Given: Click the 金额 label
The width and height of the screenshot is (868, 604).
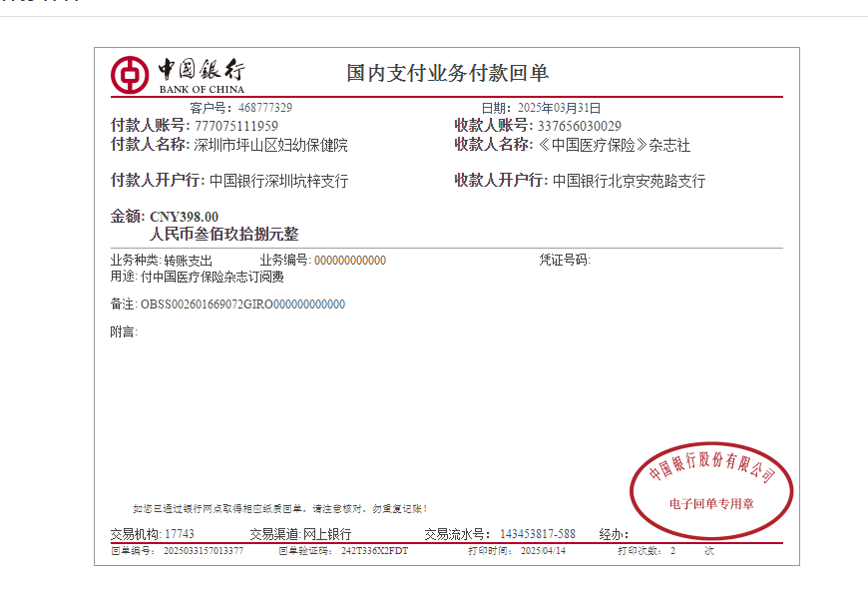Looking at the screenshot, I should [127, 216].
